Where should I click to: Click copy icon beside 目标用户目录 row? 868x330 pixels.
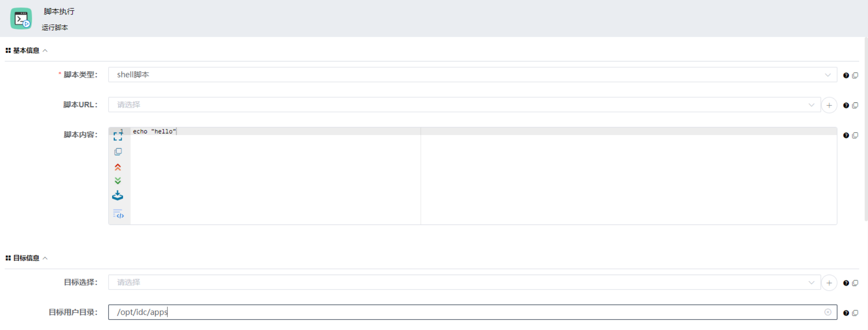(x=855, y=313)
